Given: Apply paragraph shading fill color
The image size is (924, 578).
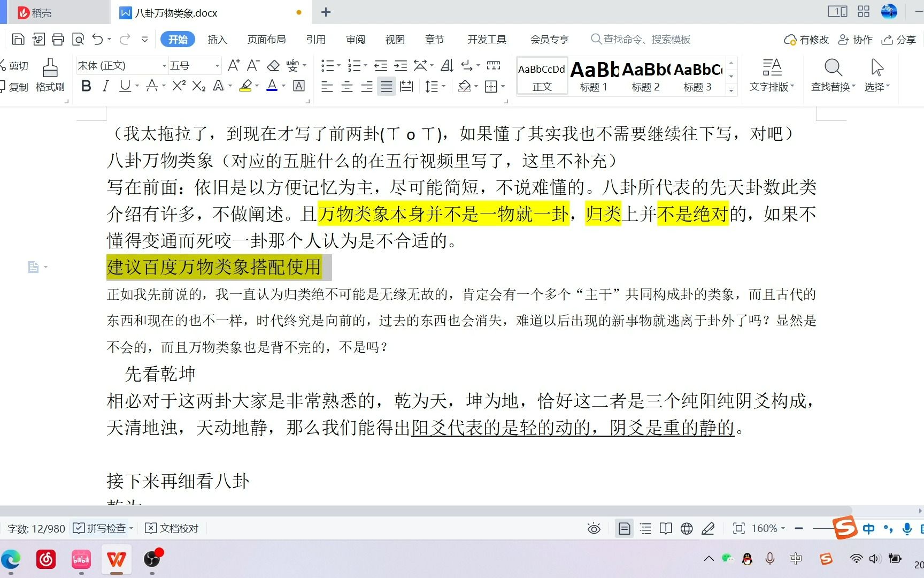Looking at the screenshot, I should point(465,86).
